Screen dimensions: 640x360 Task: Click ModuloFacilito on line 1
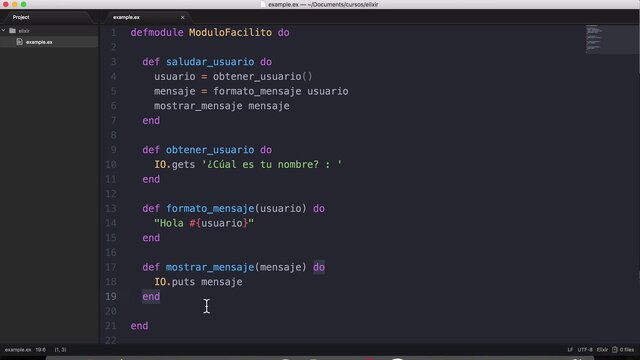(x=230, y=32)
